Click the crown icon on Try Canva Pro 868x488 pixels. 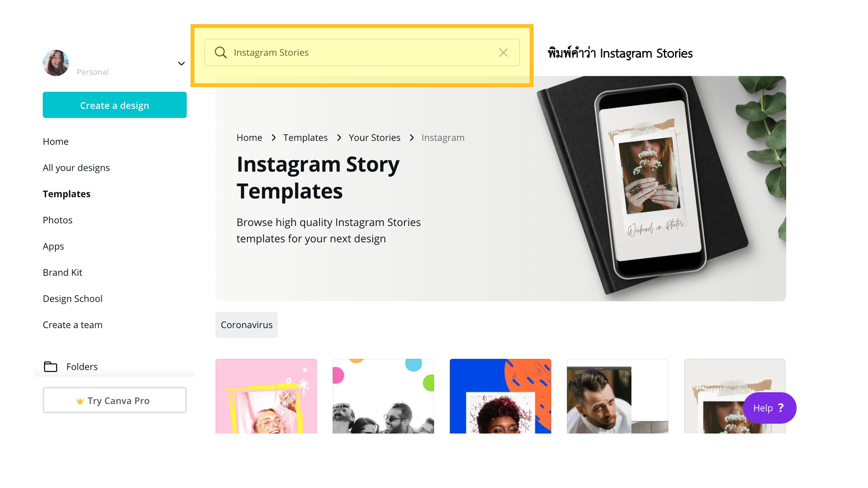[x=80, y=401]
